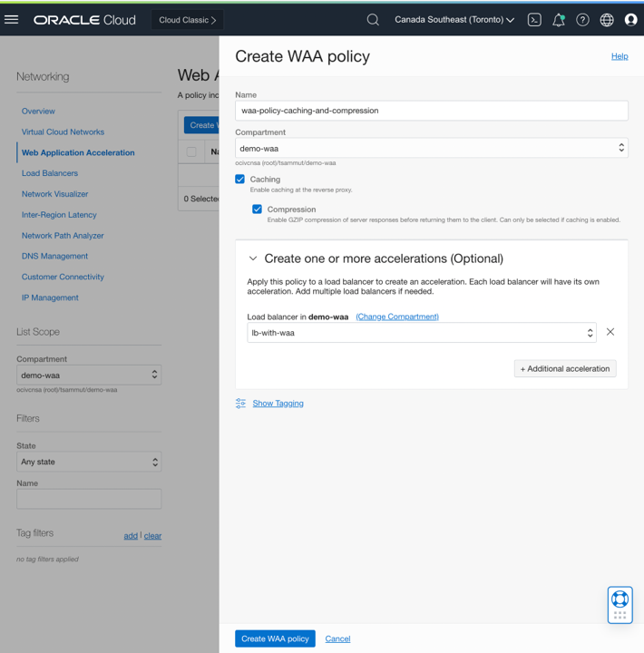This screenshot has width=644, height=653.
Task: Click the Name filter input field
Action: pyautogui.click(x=89, y=499)
